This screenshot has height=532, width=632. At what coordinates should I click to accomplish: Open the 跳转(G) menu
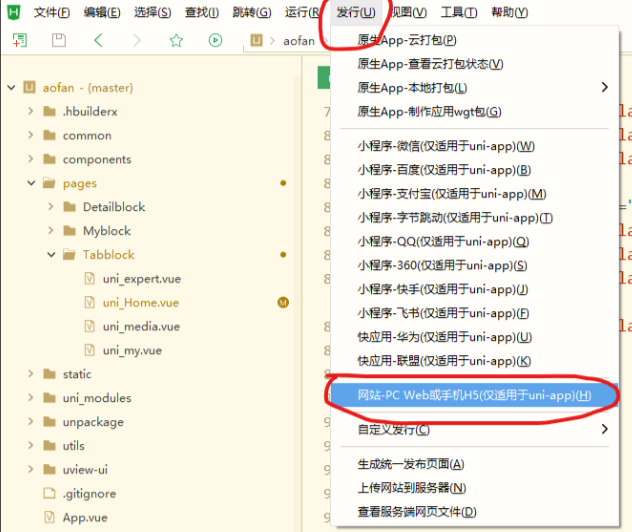coord(252,12)
